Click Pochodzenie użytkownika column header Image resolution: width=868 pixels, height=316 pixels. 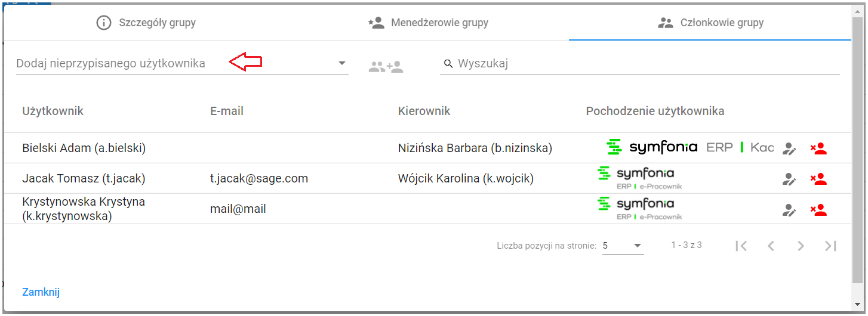pyautogui.click(x=655, y=111)
